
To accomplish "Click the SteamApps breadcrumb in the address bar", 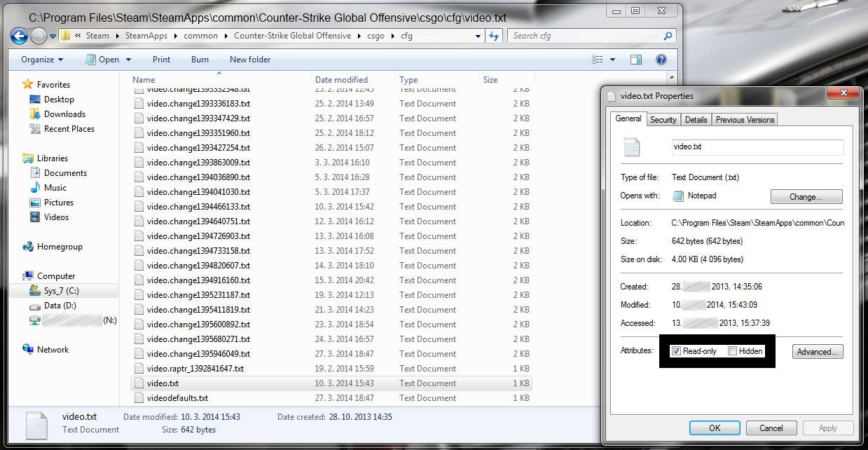I will (x=147, y=36).
